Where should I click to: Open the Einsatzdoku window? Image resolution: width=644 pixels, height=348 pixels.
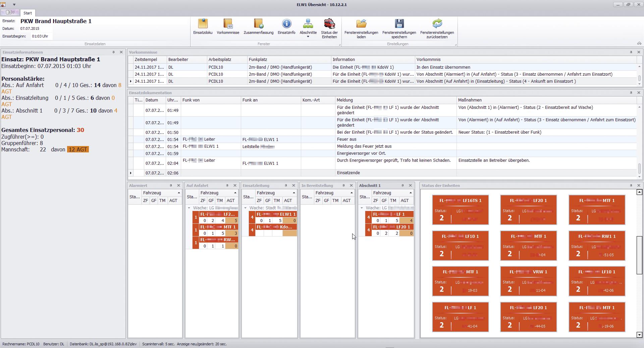203,27
